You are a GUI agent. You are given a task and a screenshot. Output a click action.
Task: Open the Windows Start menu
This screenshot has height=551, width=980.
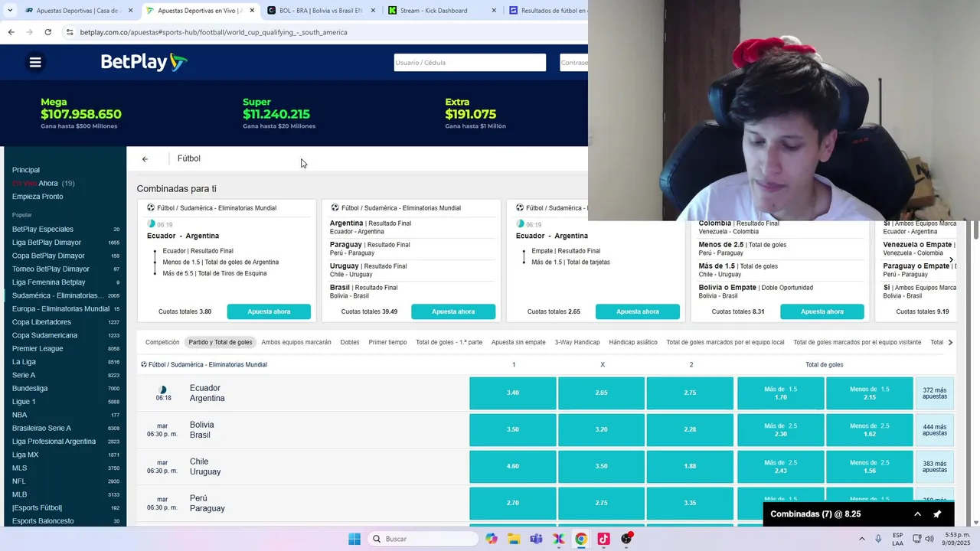tap(354, 539)
